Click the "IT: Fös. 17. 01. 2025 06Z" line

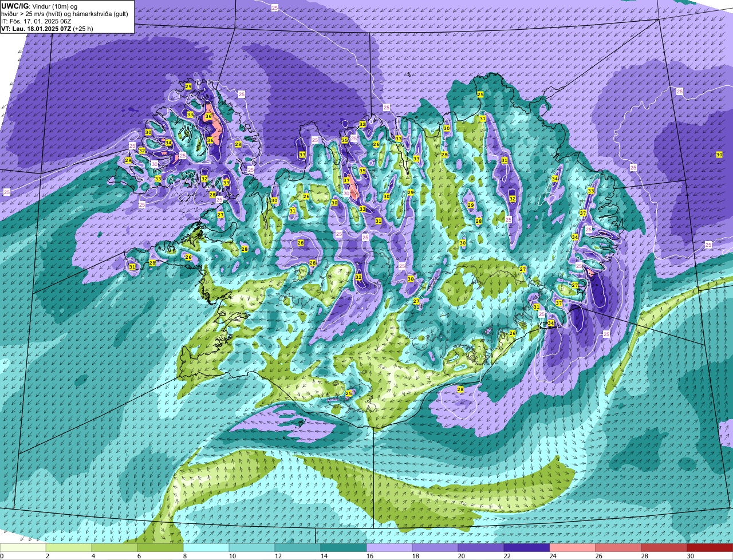click(36, 21)
